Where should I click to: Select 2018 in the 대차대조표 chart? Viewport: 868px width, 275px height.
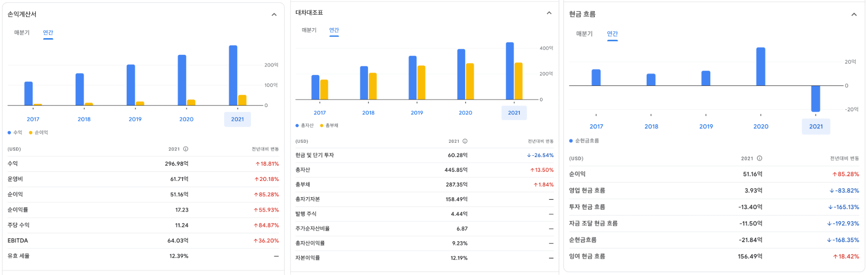369,113
